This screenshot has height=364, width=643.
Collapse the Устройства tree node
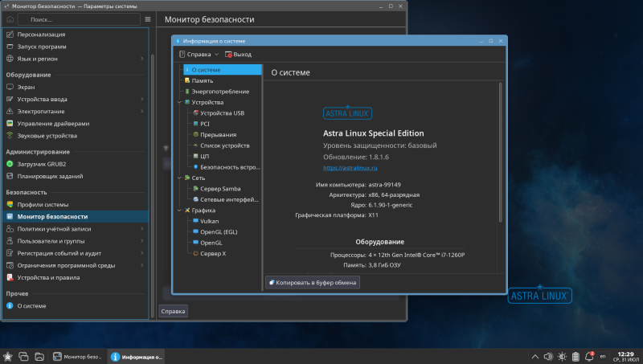pyautogui.click(x=179, y=103)
